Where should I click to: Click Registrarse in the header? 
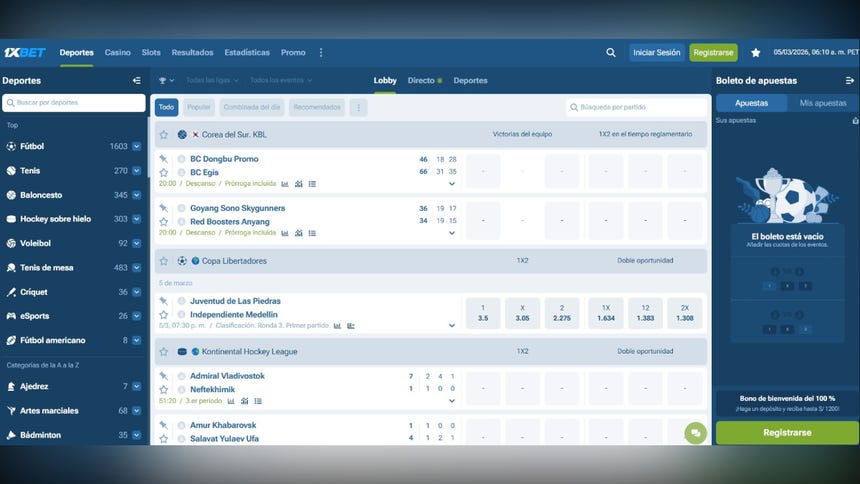713,53
